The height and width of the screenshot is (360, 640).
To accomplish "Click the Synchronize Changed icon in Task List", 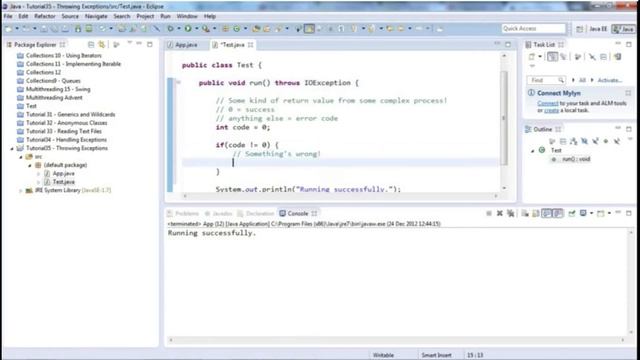I will click(617, 57).
